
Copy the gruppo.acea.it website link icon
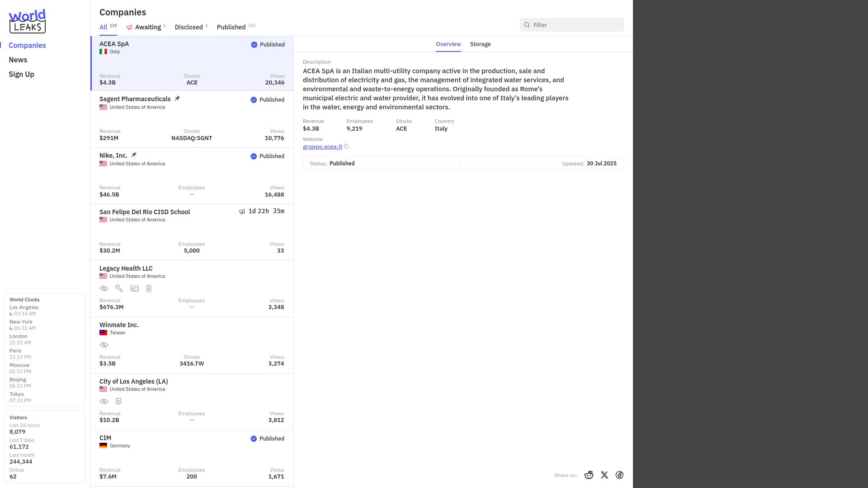point(346,146)
